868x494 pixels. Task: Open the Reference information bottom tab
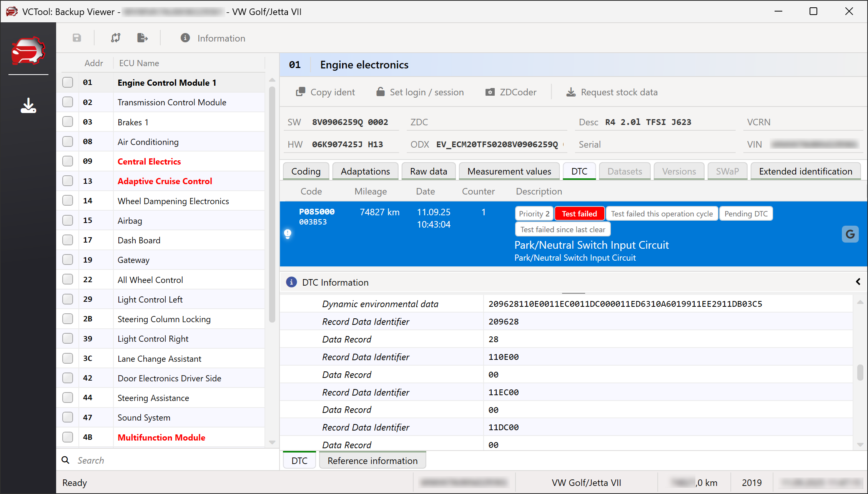372,461
